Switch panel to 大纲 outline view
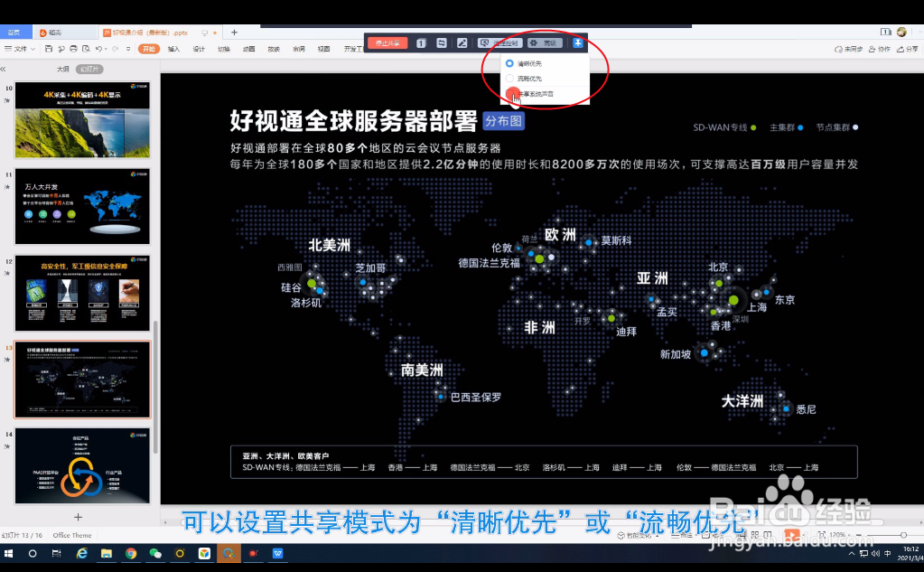This screenshot has width=924, height=572. (63, 69)
